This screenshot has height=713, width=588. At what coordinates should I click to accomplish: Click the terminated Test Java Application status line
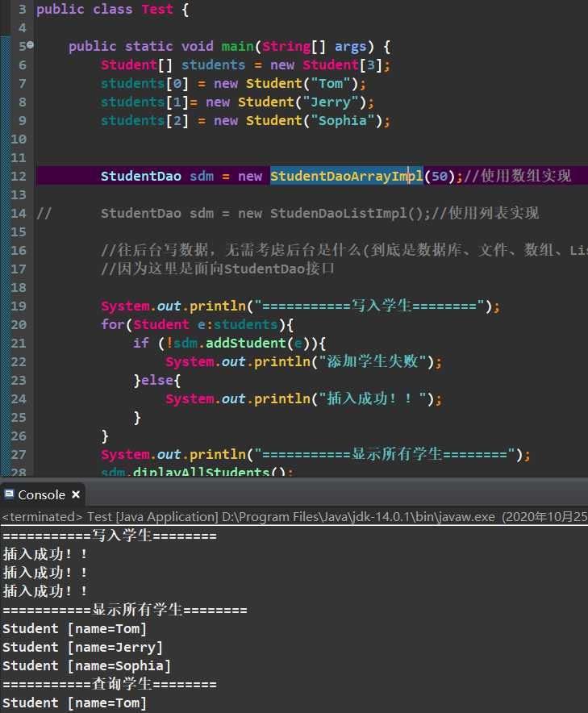coord(294,517)
